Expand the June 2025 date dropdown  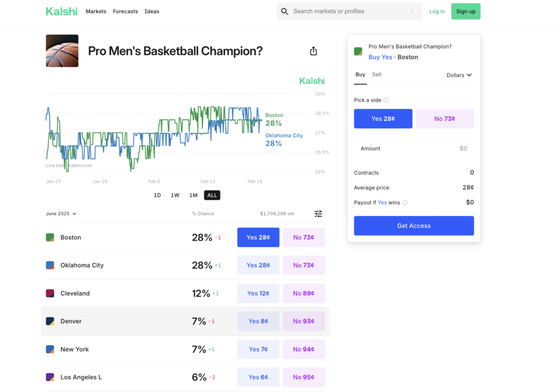(x=61, y=214)
